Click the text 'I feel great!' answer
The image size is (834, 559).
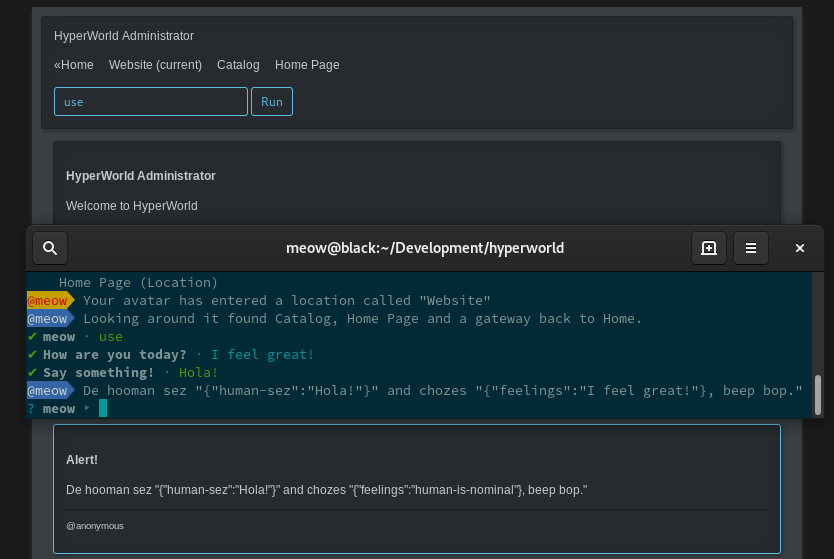click(x=262, y=355)
